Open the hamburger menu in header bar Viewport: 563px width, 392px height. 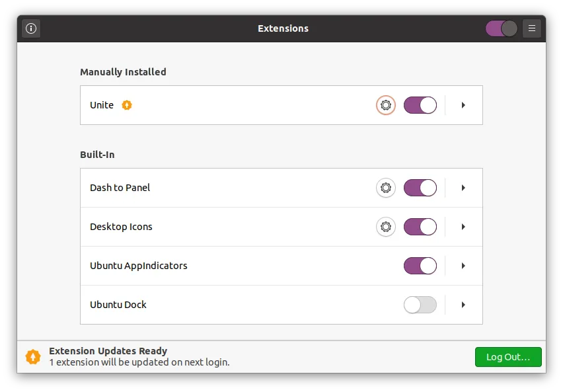point(532,28)
